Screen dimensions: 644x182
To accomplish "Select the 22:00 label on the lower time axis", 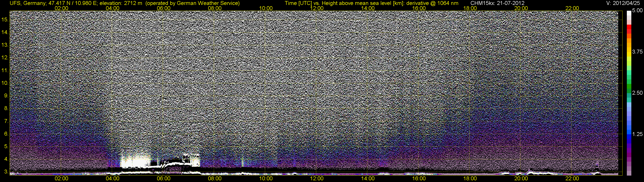I will point(572,179).
